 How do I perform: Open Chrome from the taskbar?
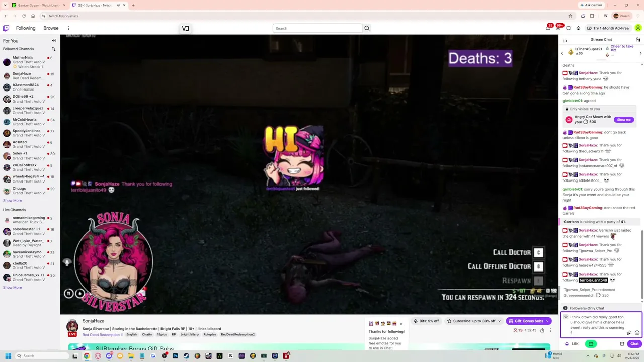coord(87,356)
